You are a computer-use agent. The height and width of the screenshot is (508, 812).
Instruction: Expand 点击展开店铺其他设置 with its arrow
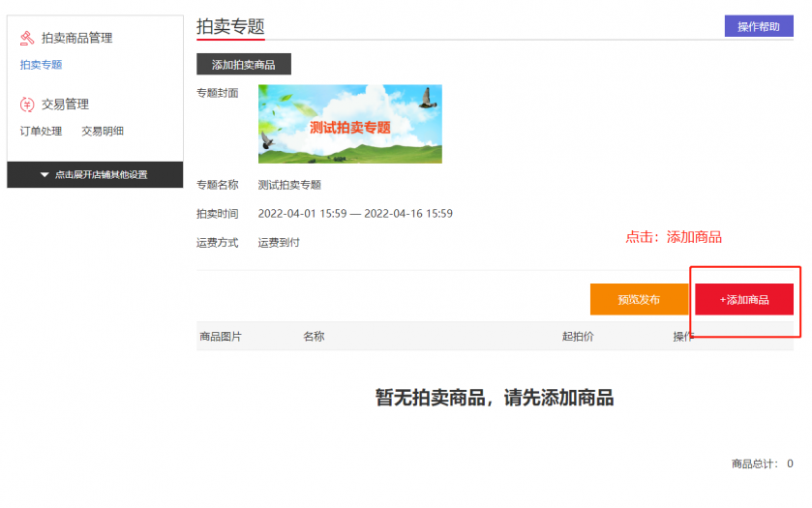(95, 174)
